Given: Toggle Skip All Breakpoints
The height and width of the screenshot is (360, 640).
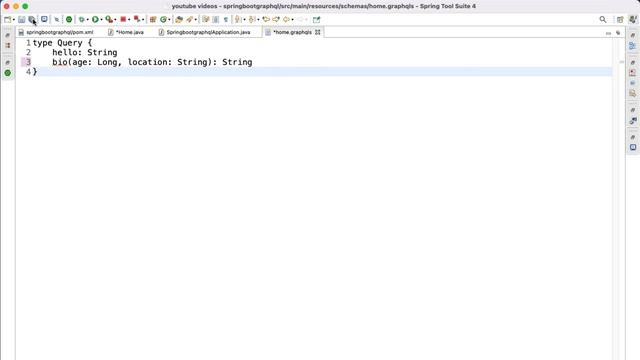Looking at the screenshot, I should click(57, 19).
